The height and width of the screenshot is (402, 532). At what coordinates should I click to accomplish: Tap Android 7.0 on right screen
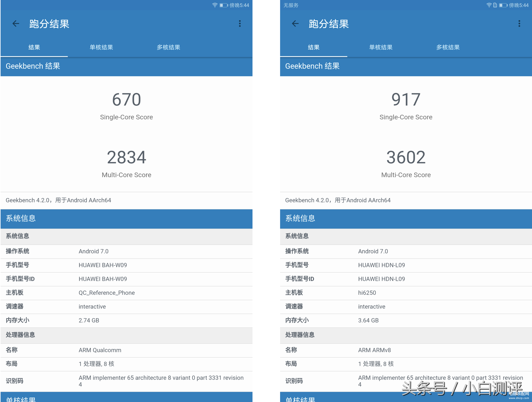[x=373, y=251]
